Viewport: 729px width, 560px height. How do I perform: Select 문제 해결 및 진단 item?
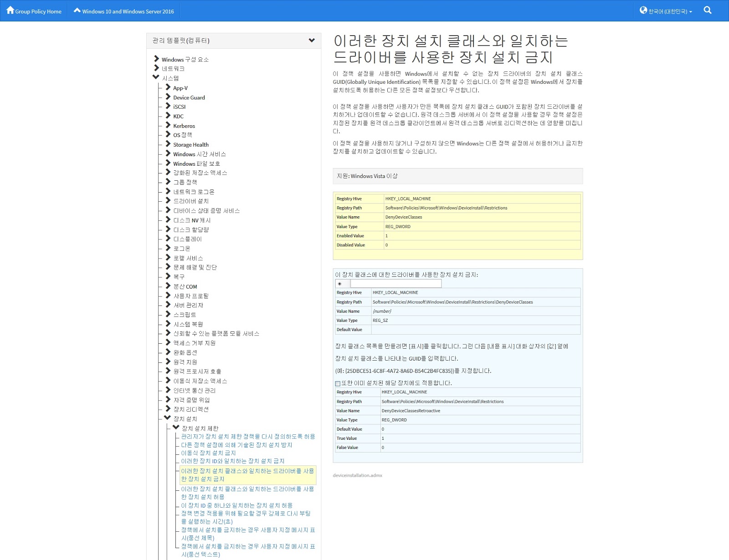click(x=195, y=267)
